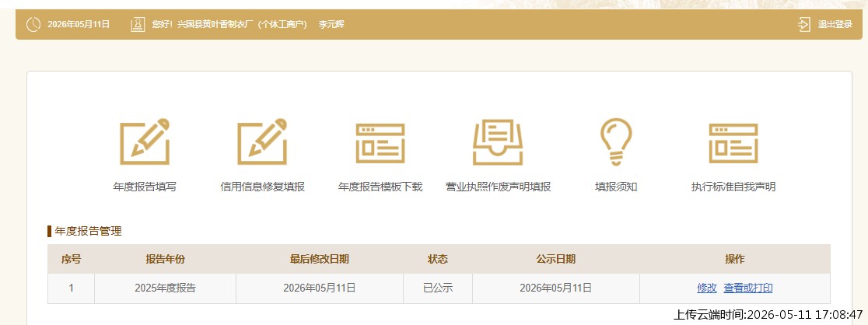868x325 pixels.
Task: Click the 报告年份 column header
Action: (165, 259)
